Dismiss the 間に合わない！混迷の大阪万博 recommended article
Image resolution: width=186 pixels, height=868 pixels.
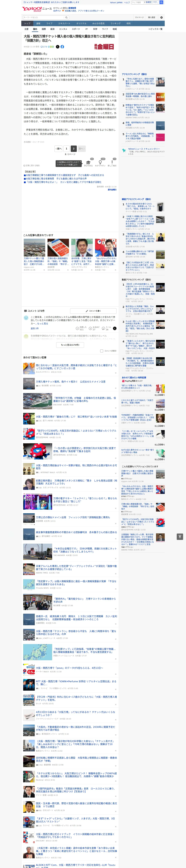115,373
